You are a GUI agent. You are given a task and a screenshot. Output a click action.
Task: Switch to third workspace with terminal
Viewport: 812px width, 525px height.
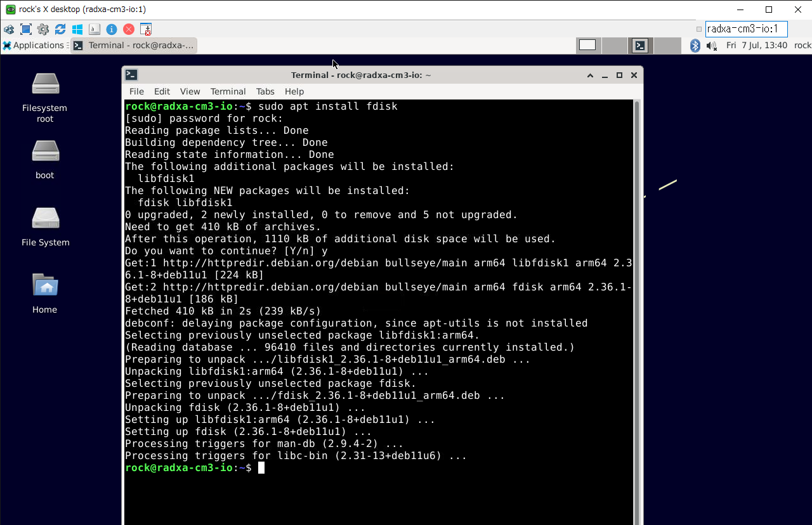[641, 45]
